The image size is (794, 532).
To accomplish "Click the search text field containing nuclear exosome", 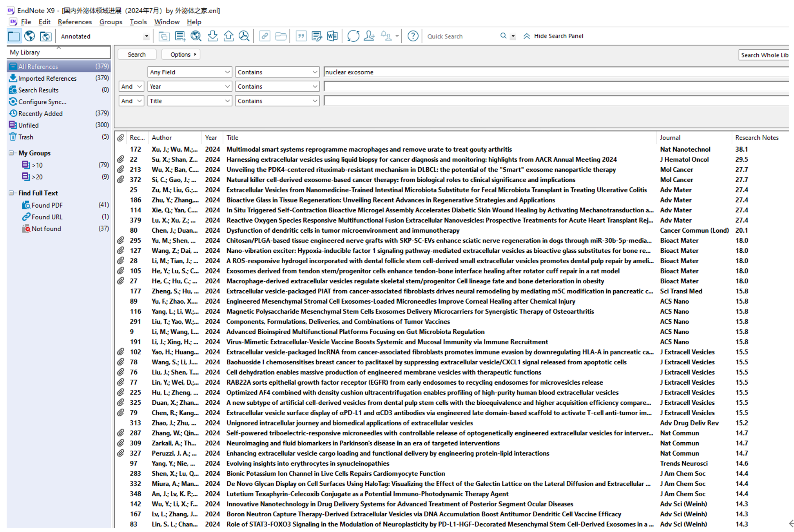I will pyautogui.click(x=556, y=72).
